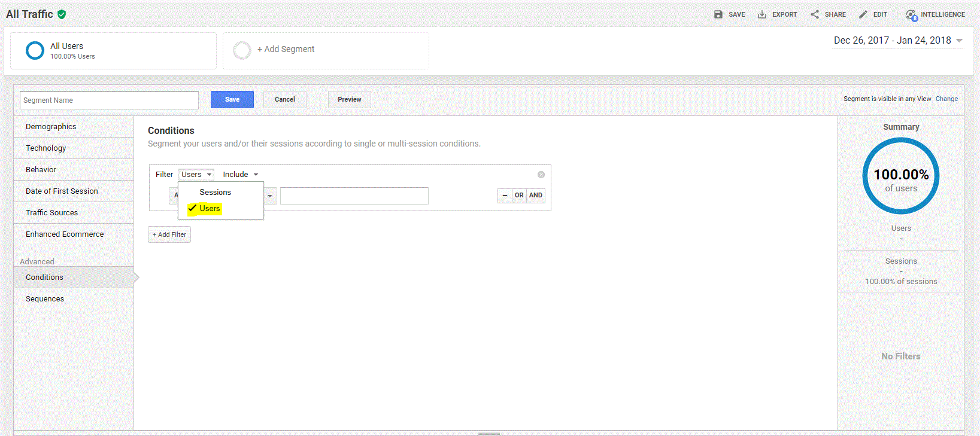Select the checked Users option
Screen dimensions: 980x436
tap(210, 208)
